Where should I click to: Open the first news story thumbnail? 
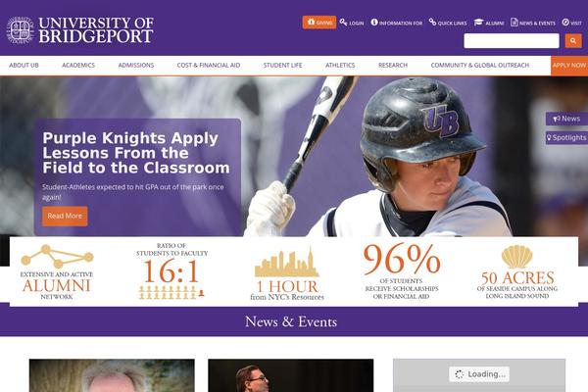pyautogui.click(x=112, y=375)
